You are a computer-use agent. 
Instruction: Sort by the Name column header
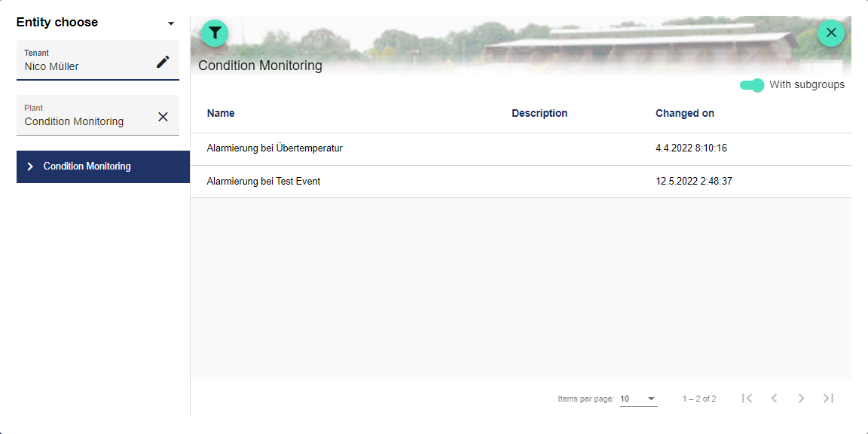point(221,113)
